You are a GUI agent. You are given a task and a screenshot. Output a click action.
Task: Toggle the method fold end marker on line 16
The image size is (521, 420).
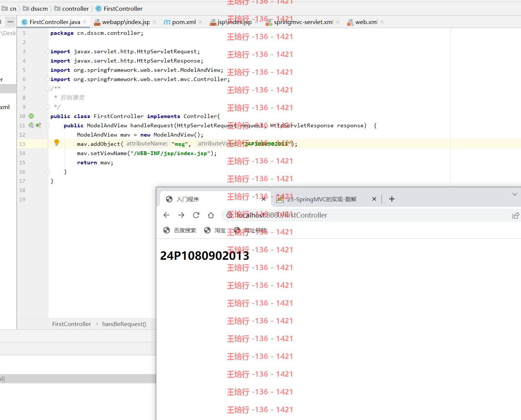click(48, 172)
